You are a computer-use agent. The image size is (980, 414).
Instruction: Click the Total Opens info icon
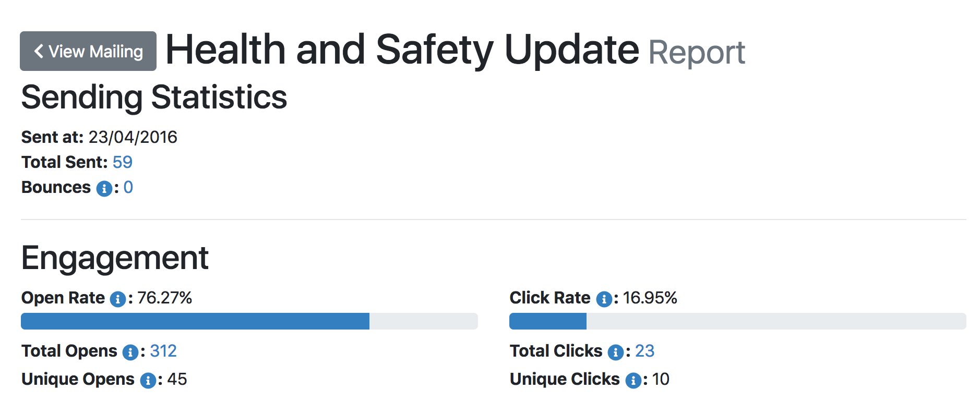pyautogui.click(x=130, y=352)
